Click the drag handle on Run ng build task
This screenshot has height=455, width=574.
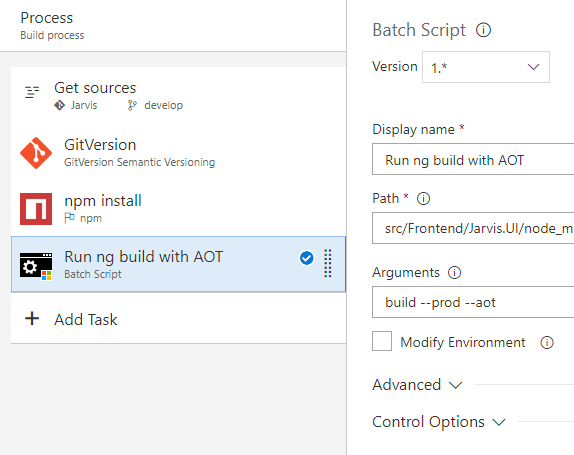[x=328, y=264]
